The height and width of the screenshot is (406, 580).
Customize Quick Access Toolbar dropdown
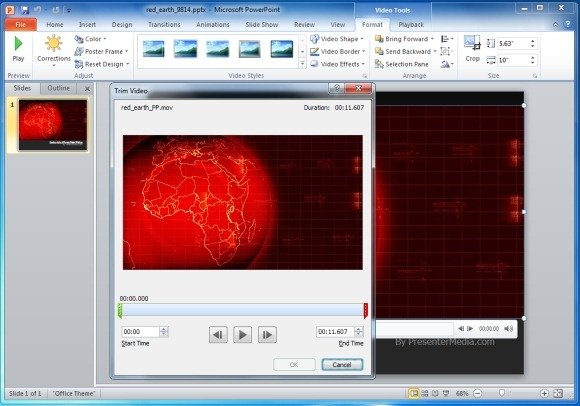69,10
